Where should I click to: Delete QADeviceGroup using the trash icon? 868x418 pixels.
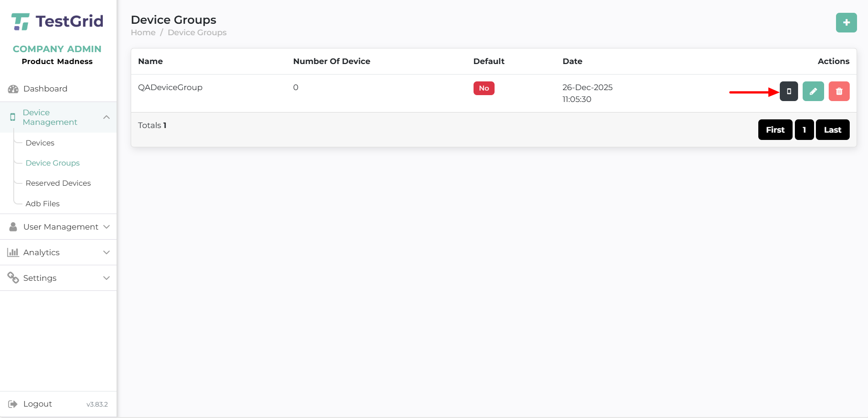point(839,91)
